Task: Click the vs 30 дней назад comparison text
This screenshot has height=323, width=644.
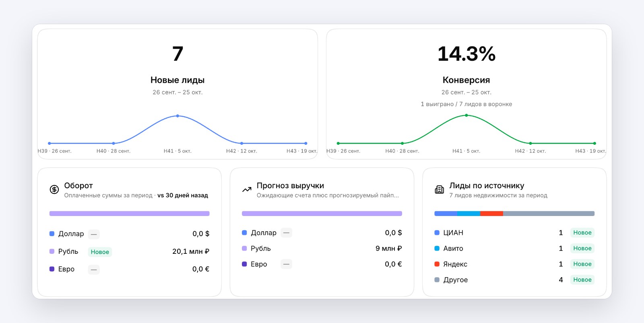Action: click(x=183, y=195)
